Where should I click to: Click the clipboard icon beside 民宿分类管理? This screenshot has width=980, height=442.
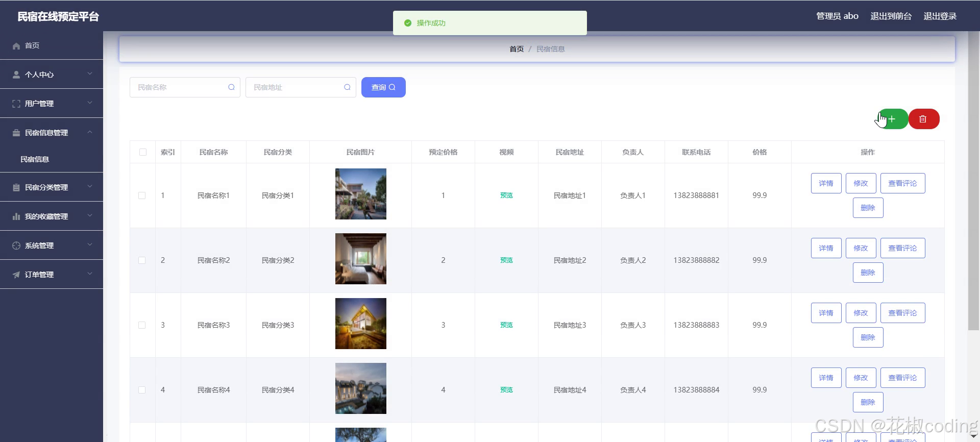click(x=16, y=187)
